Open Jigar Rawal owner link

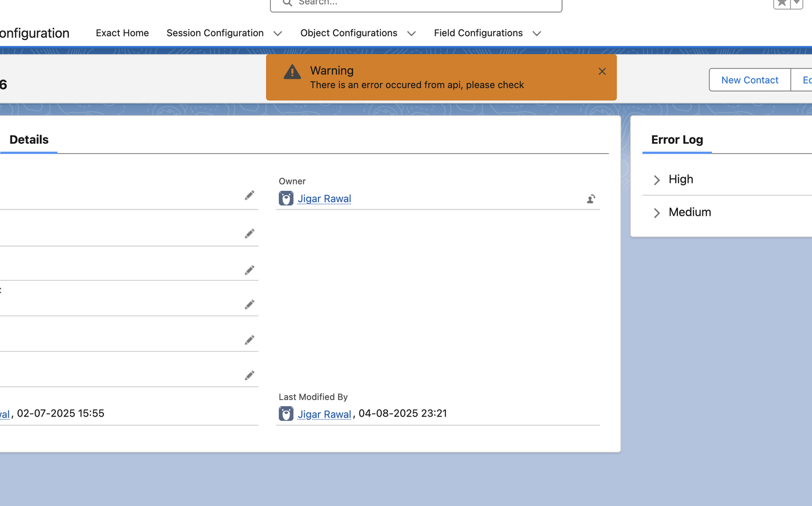(x=324, y=198)
